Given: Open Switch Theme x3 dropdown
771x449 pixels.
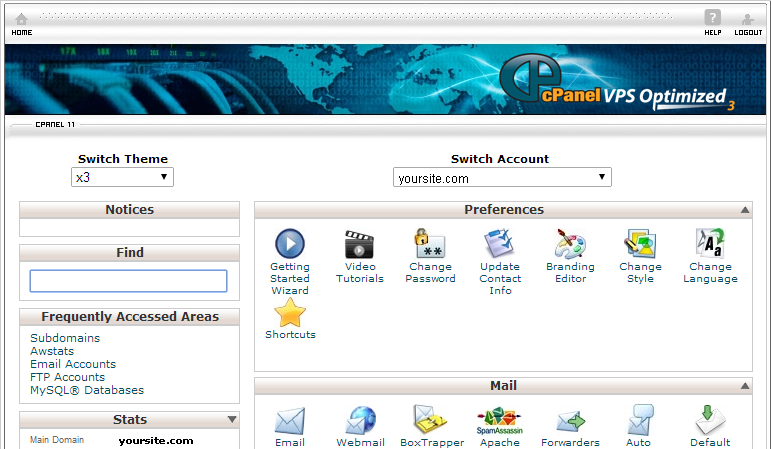Looking at the screenshot, I should [122, 177].
